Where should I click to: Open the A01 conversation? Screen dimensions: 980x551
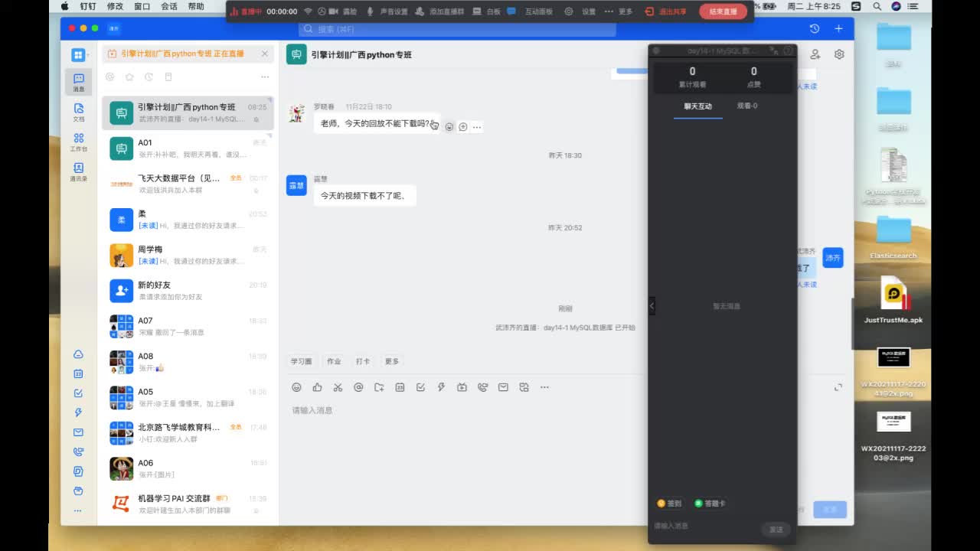point(188,148)
